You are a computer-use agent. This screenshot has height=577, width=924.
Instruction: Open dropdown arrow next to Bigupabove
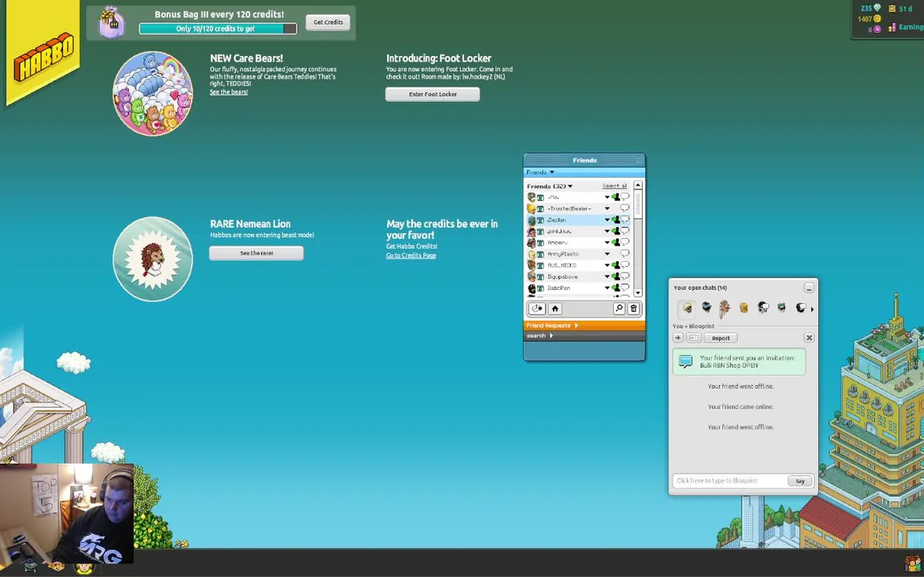click(607, 276)
